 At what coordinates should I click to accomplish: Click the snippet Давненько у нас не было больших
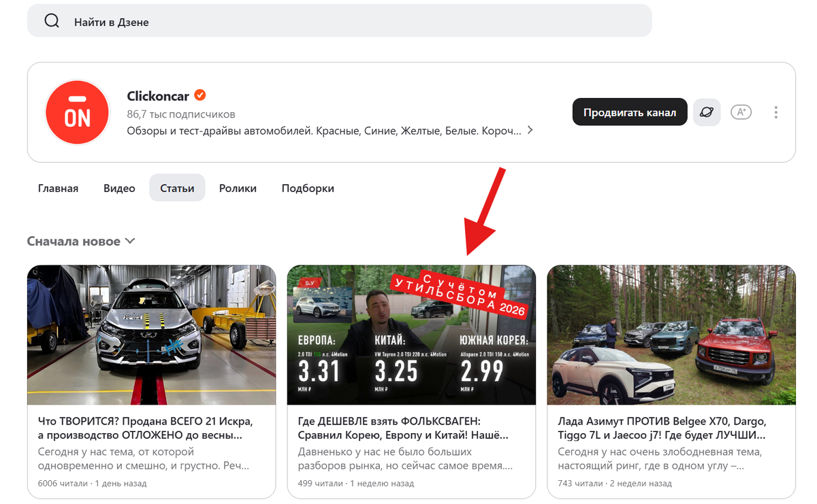click(x=406, y=459)
